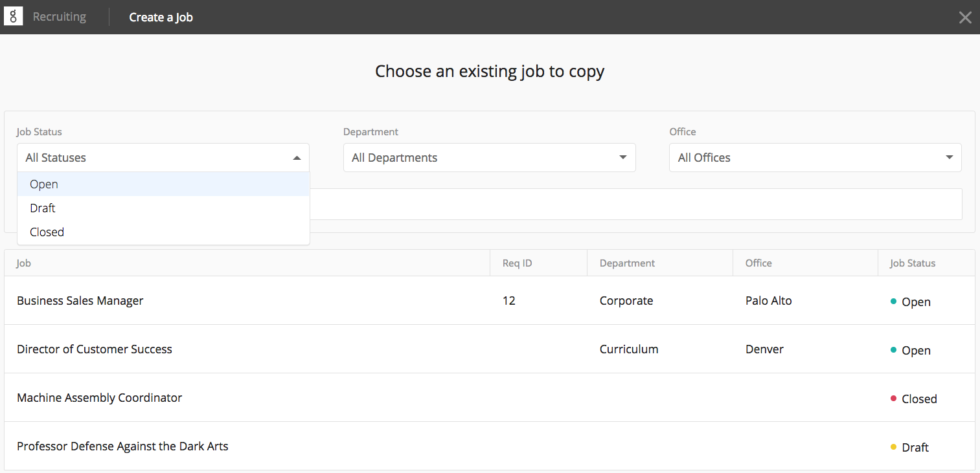Click the All Statuses combo box
The width and height of the screenshot is (980, 473).
tap(163, 157)
